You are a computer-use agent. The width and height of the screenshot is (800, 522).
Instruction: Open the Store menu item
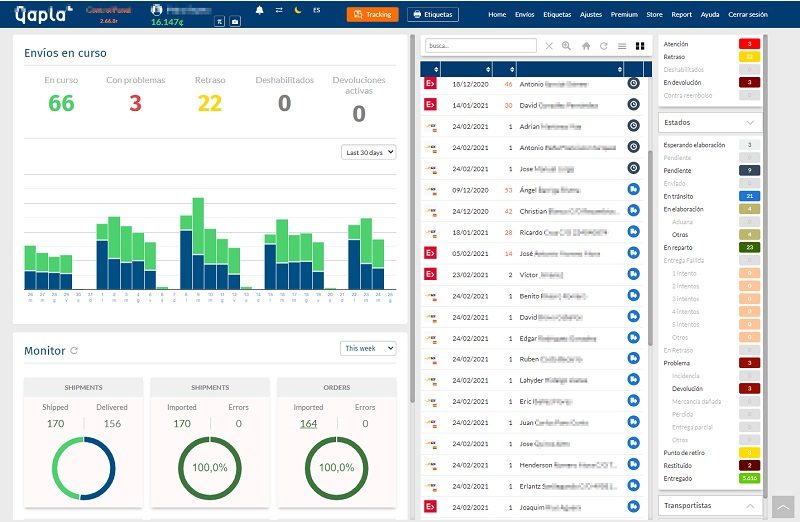654,14
